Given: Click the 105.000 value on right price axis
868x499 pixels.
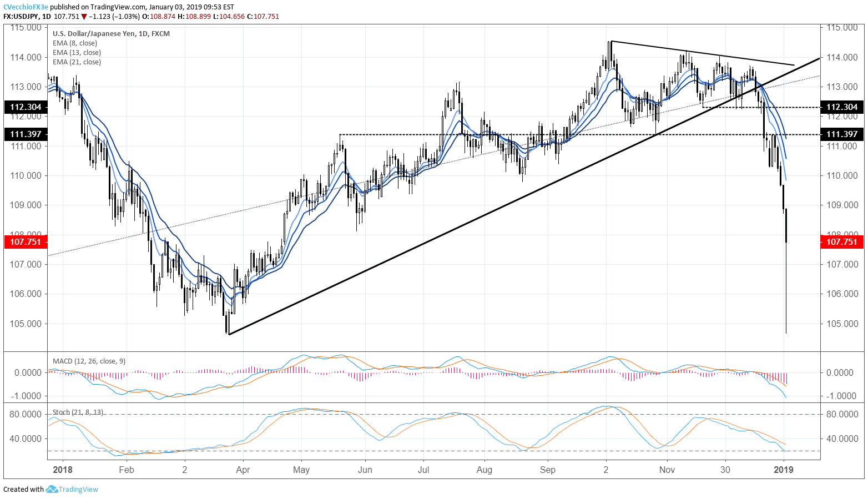Looking at the screenshot, I should 842,324.
